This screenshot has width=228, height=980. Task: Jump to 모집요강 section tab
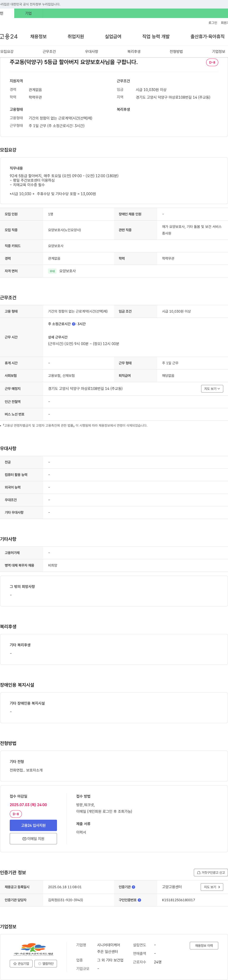(x=7, y=51)
